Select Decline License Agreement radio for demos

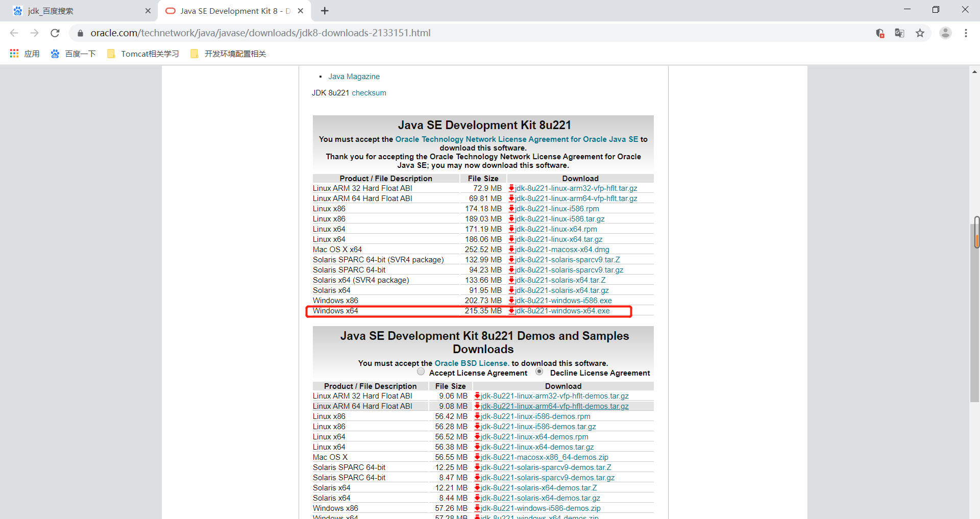[x=539, y=372]
